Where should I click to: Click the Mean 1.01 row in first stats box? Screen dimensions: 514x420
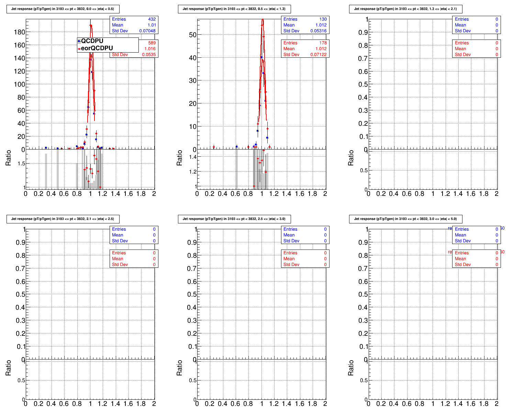coord(134,25)
